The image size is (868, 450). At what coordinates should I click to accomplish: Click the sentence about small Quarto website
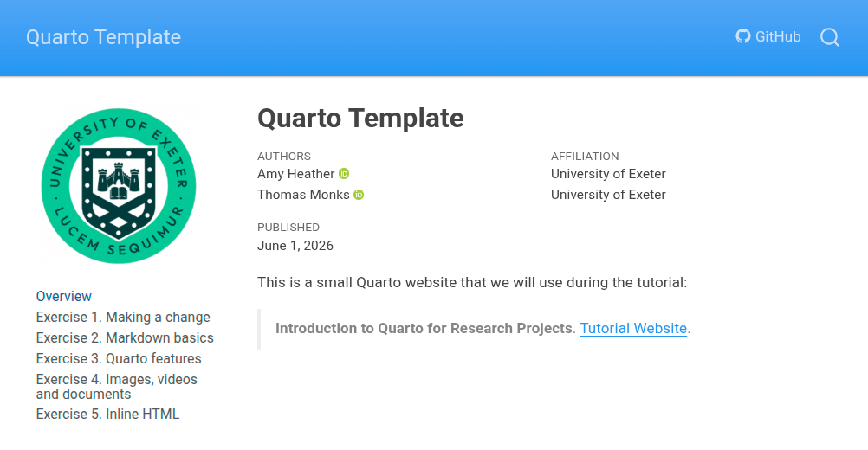pyautogui.click(x=472, y=282)
